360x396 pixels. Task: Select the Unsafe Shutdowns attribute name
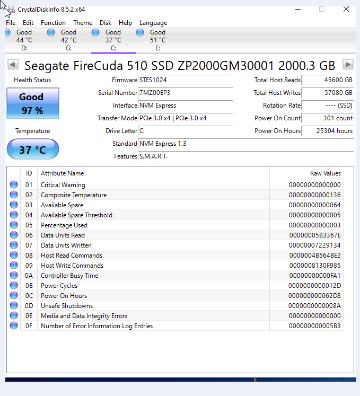[x=67, y=306]
